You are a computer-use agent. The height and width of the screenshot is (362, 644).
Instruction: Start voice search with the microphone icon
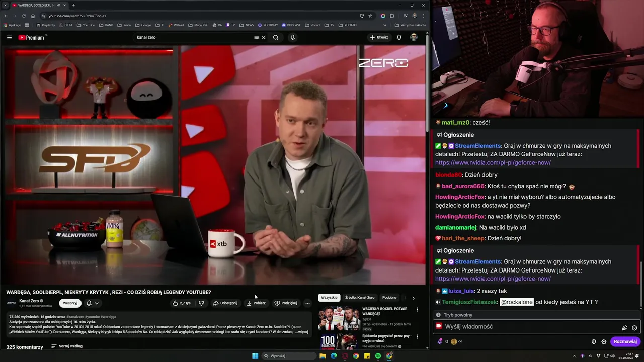tap(292, 37)
